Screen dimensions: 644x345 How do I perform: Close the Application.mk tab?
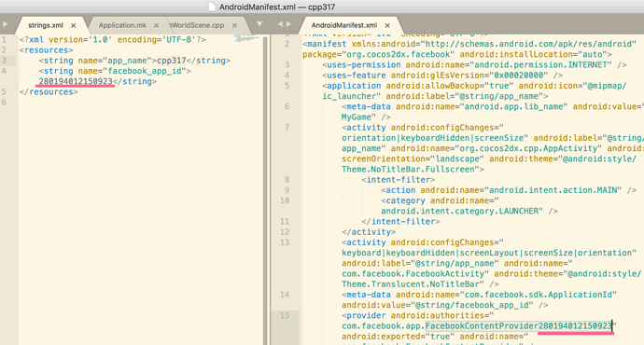[x=156, y=25]
